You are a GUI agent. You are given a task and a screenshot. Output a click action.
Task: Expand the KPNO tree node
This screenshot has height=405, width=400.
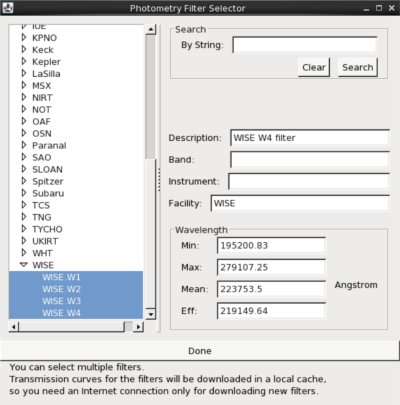tap(24, 37)
